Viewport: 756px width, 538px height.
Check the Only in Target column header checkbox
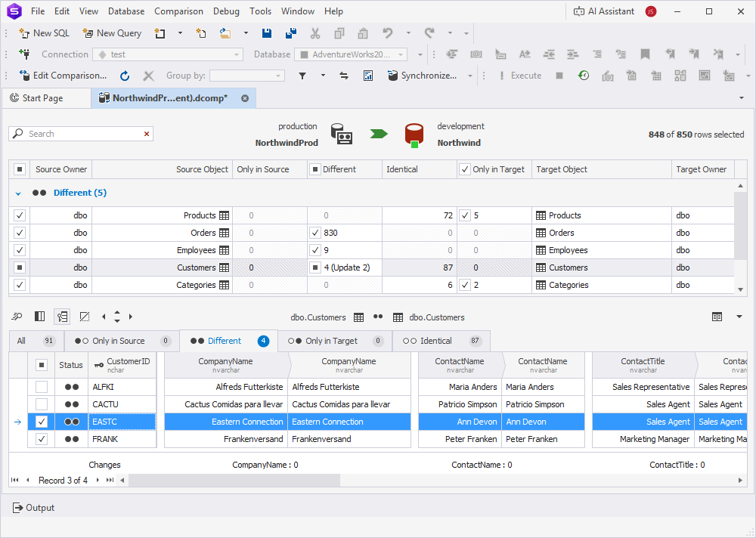pos(464,169)
